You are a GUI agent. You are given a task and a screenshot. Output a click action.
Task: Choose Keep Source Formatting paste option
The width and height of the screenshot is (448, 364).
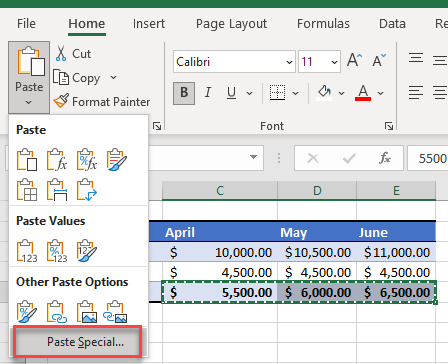(x=117, y=160)
